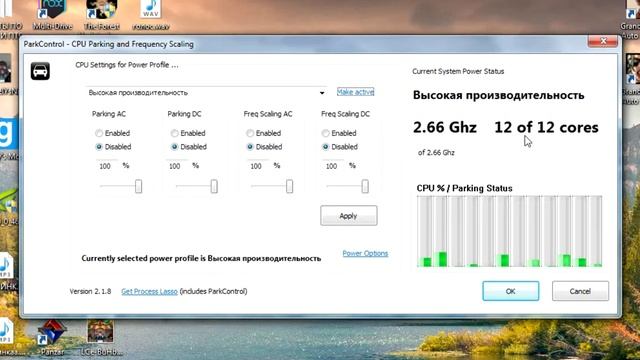Select Disabled under Parking DC
Screen dimensions: 640x360
coord(174,147)
